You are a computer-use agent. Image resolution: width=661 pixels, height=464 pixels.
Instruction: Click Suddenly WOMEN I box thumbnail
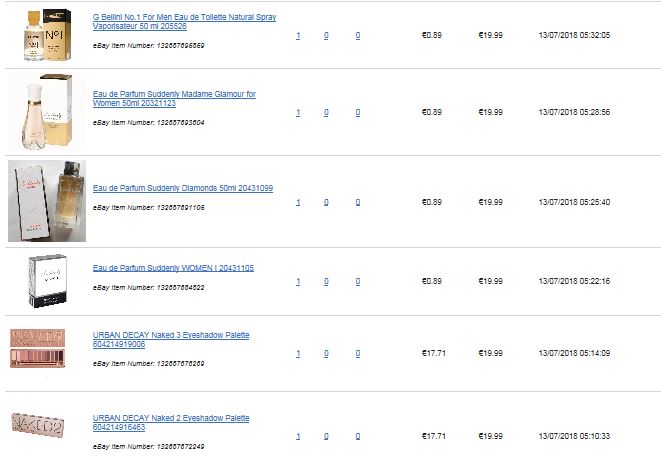click(47, 281)
